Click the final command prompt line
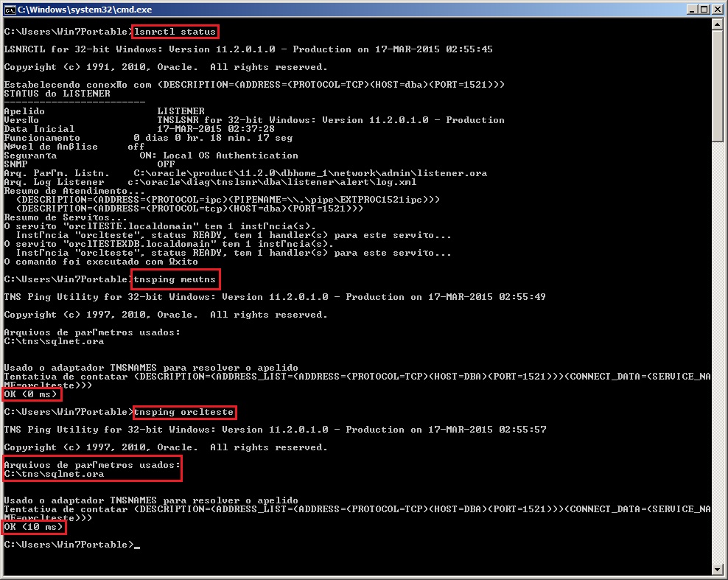The image size is (728, 580). (72, 544)
